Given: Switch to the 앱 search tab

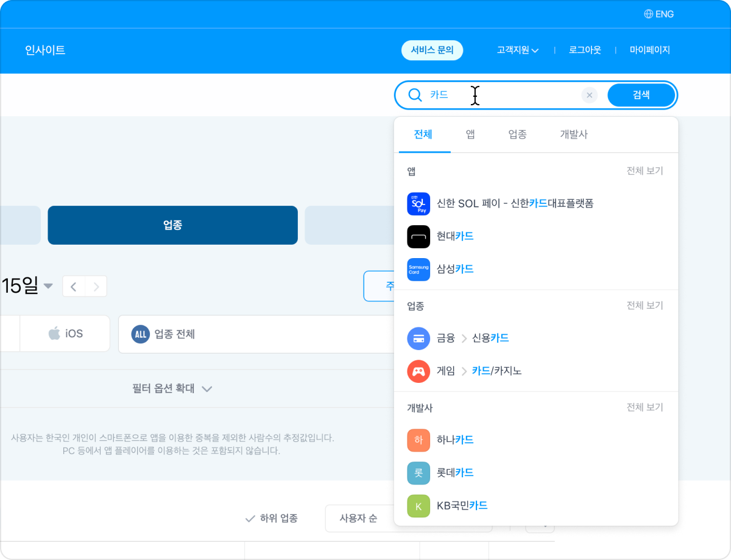Looking at the screenshot, I should [470, 135].
